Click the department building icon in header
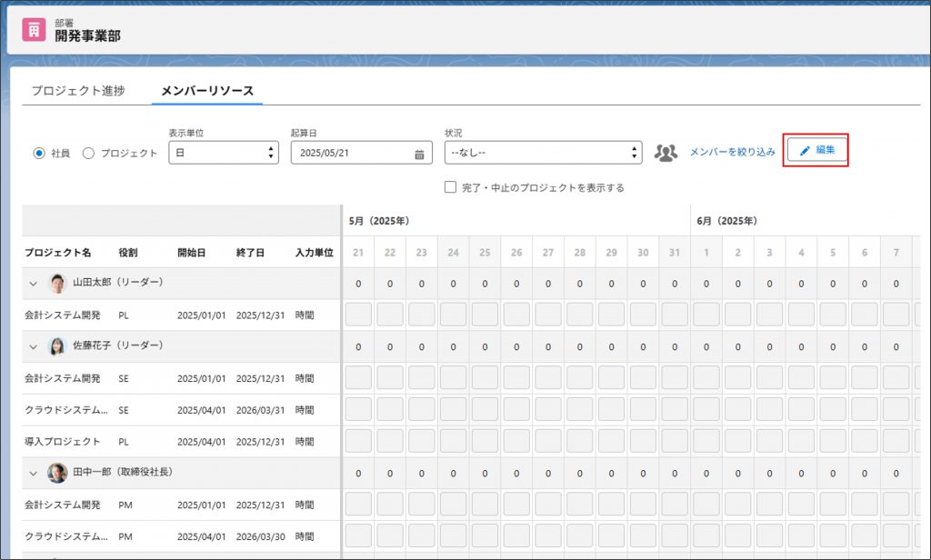This screenshot has height=560, width=931. (34, 30)
